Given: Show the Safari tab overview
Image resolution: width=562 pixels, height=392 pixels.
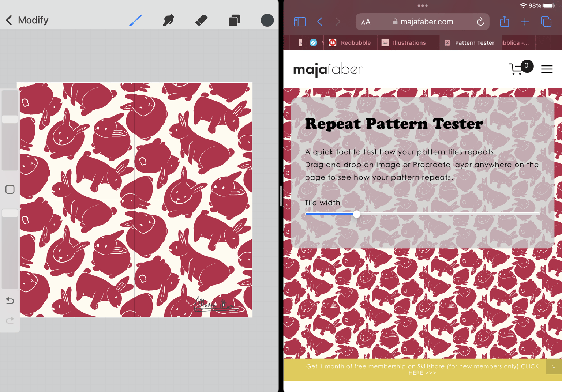Looking at the screenshot, I should pyautogui.click(x=546, y=22).
